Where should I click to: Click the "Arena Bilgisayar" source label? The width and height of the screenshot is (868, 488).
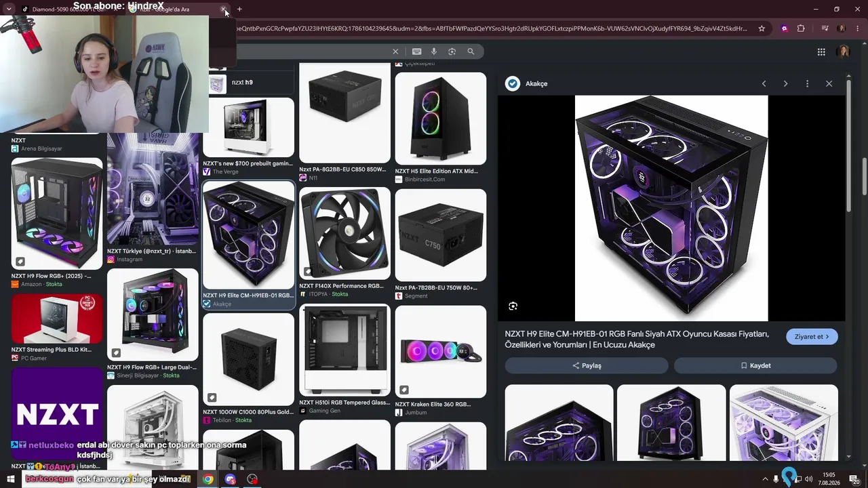click(41, 149)
